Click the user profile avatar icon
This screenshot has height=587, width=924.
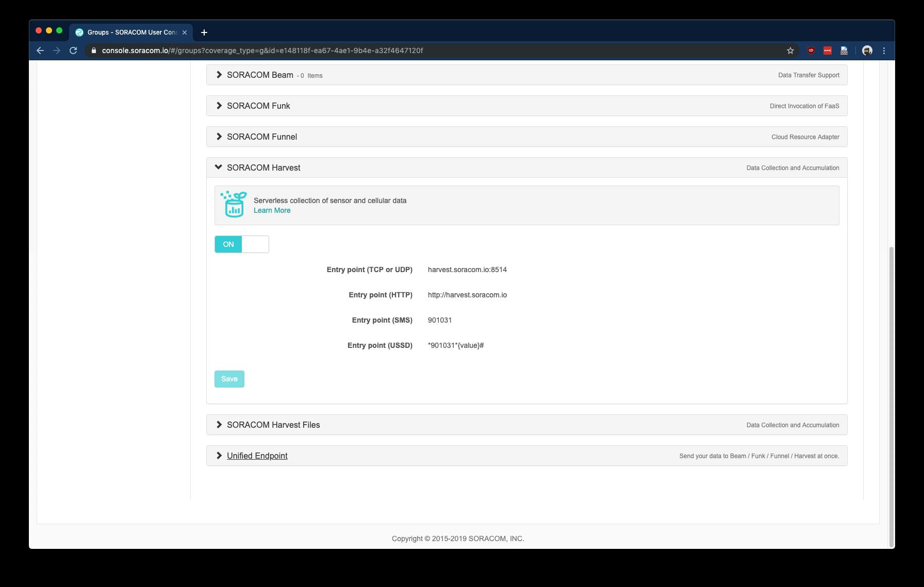coord(867,51)
